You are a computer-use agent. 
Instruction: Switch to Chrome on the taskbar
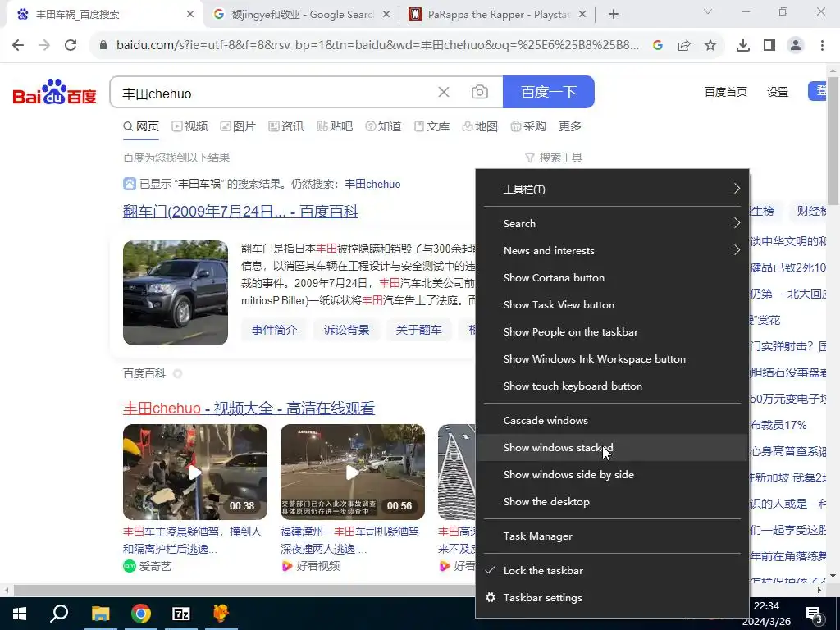140,614
